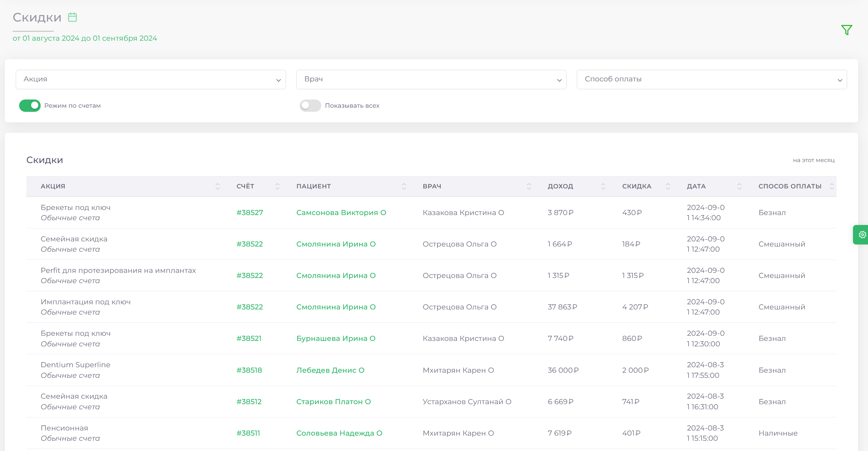Click income value 3 870 ₽
The image size is (868, 451).
[561, 213]
